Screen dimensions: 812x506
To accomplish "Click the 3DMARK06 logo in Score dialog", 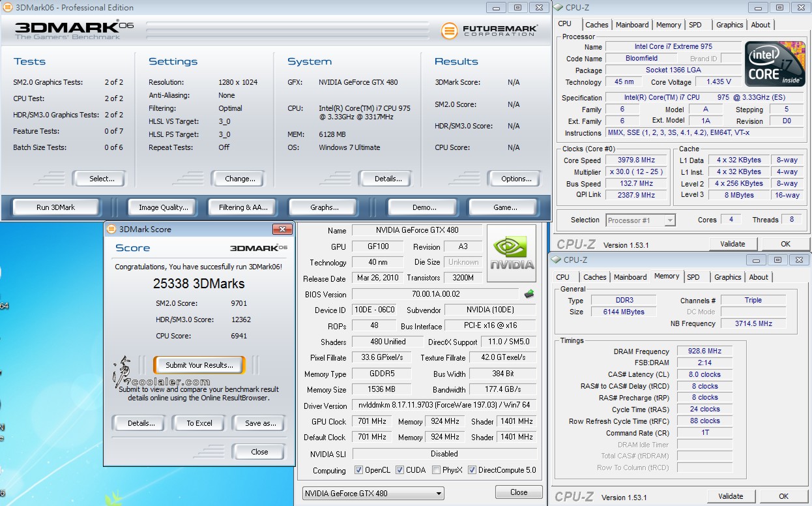I will [x=259, y=248].
